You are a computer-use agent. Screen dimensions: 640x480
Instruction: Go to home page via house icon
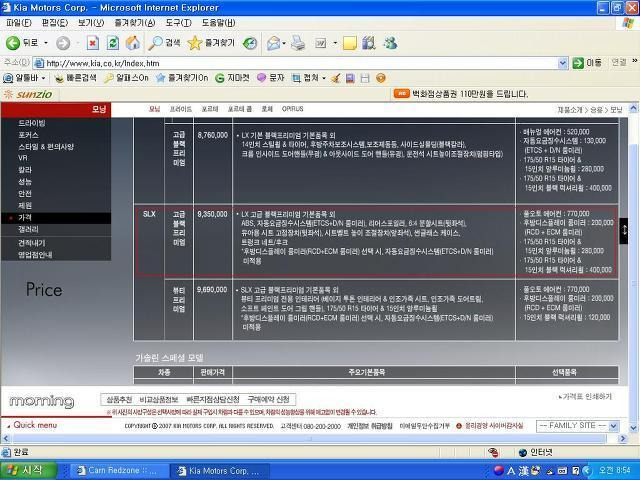tap(133, 43)
